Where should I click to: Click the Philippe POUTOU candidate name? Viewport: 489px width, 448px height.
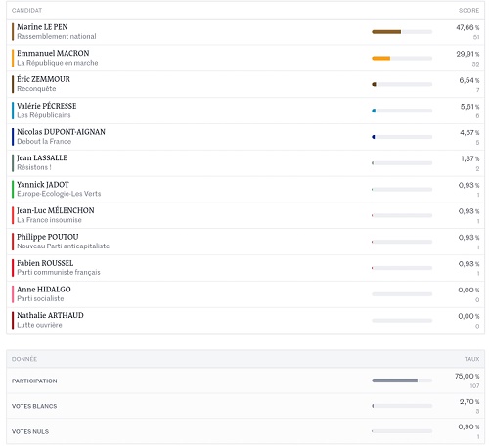[48, 237]
